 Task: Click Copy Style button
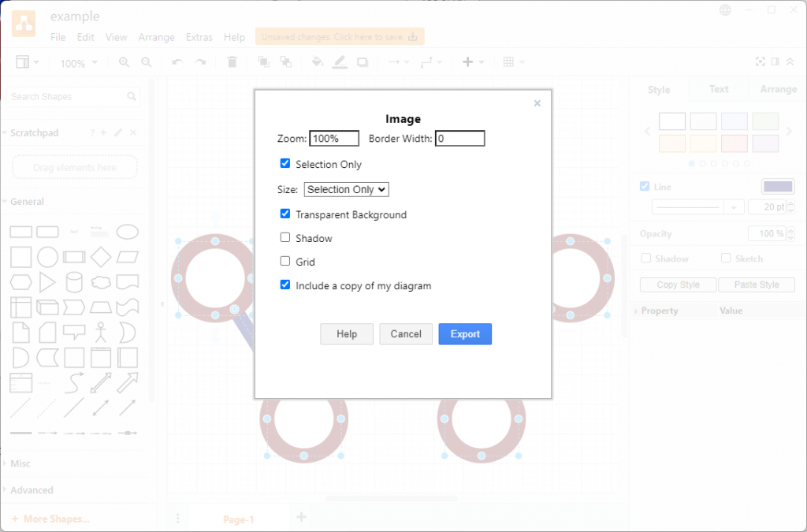678,285
